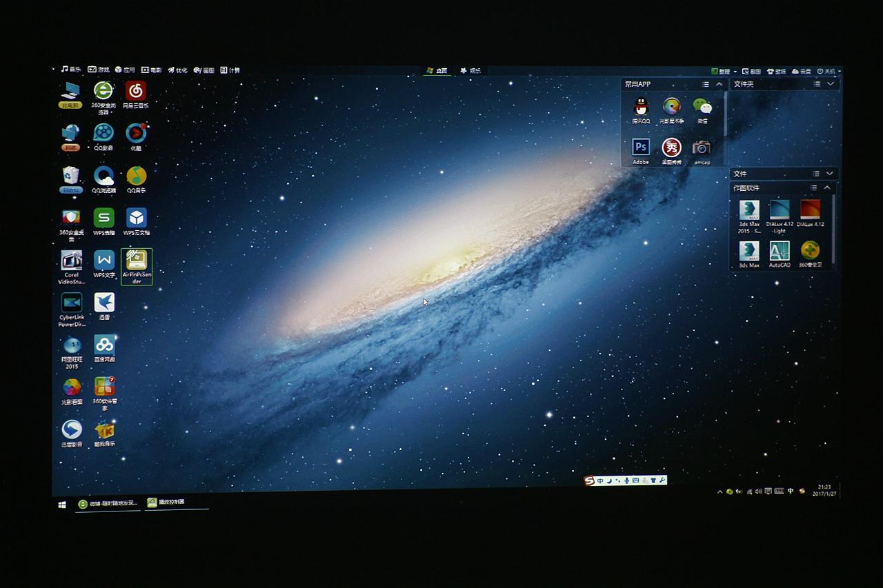883x588 pixels.
Task: Open 美图秀秀 in the 常用APP panel
Action: pos(671,151)
